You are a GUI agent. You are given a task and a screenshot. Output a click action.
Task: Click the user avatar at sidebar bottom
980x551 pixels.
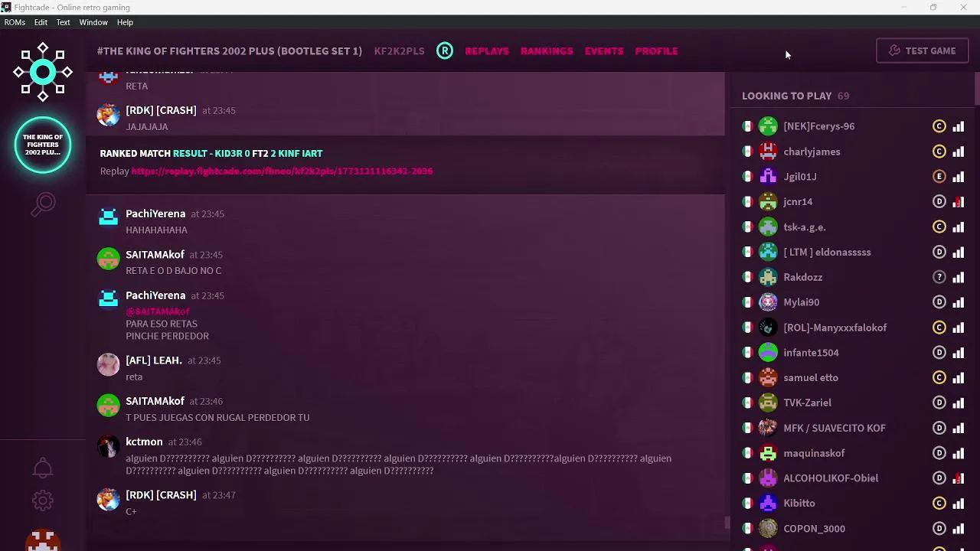[43, 540]
